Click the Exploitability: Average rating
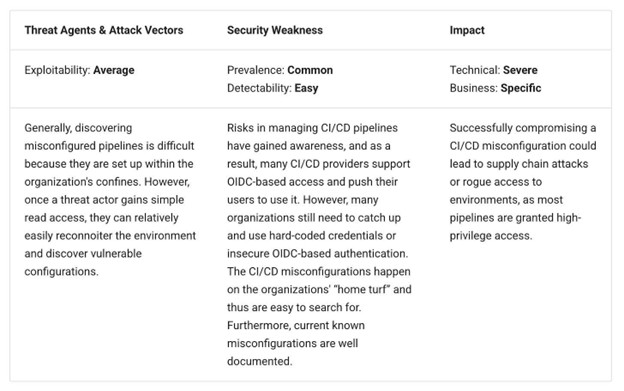This screenshot has height=391, width=624. (x=79, y=70)
